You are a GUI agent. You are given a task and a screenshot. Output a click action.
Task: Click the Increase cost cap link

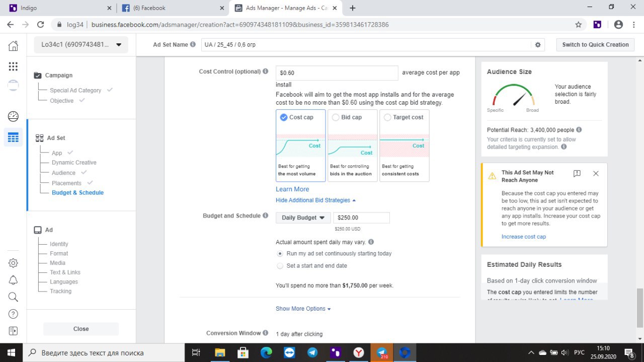(523, 237)
